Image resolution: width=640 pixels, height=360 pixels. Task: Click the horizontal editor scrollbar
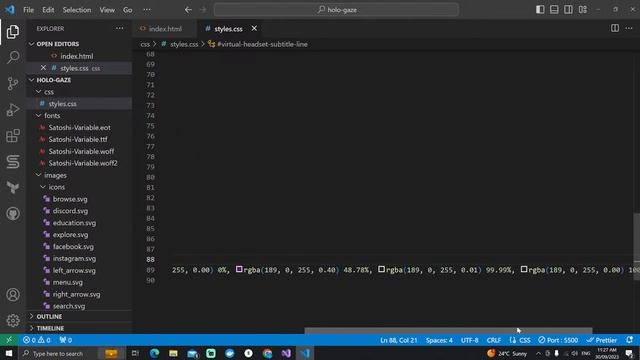pyautogui.click(x=448, y=331)
